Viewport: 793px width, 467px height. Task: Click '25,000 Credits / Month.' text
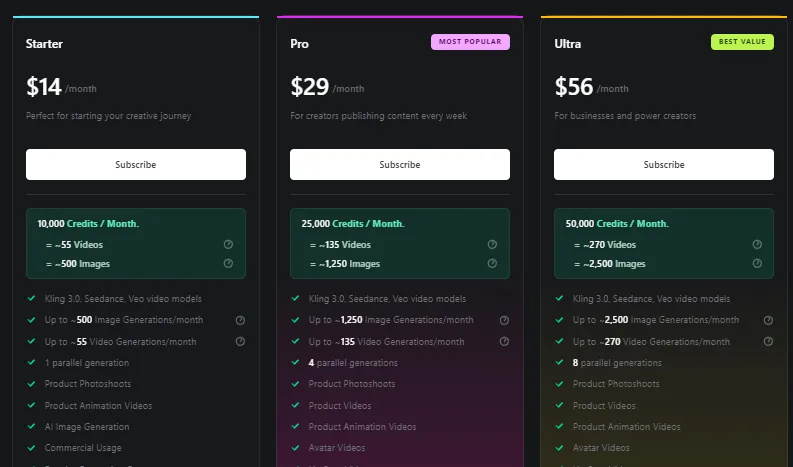(353, 224)
